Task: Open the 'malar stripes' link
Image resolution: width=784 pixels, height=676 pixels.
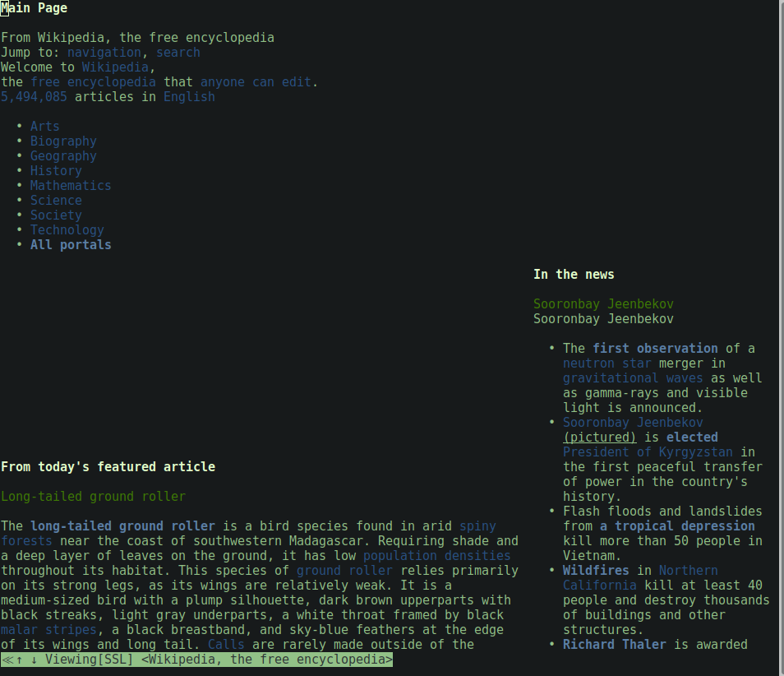Action: click(x=48, y=630)
